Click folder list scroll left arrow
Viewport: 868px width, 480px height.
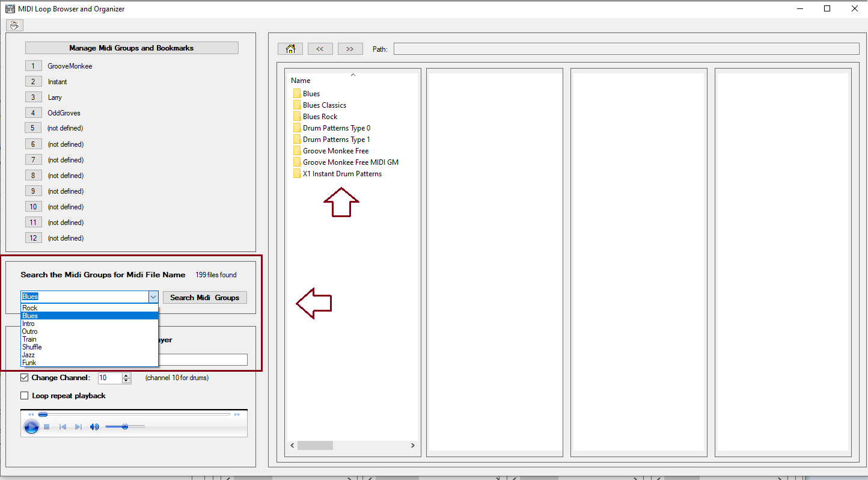[293, 446]
